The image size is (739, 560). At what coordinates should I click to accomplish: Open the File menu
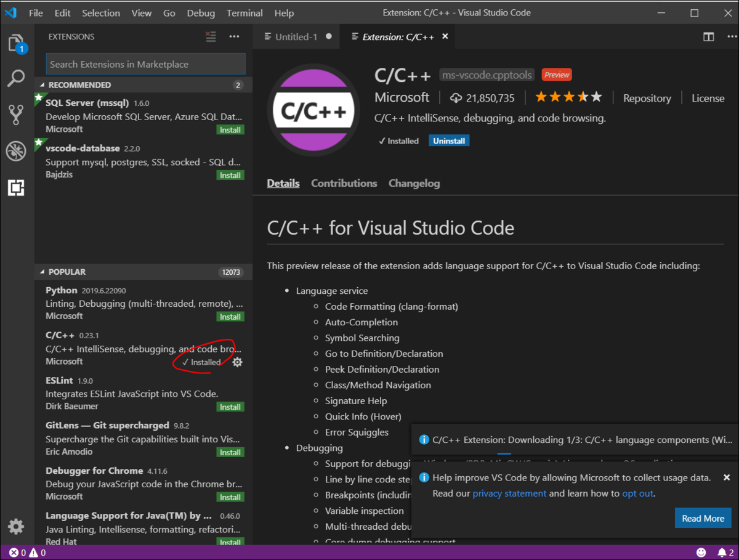36,12
